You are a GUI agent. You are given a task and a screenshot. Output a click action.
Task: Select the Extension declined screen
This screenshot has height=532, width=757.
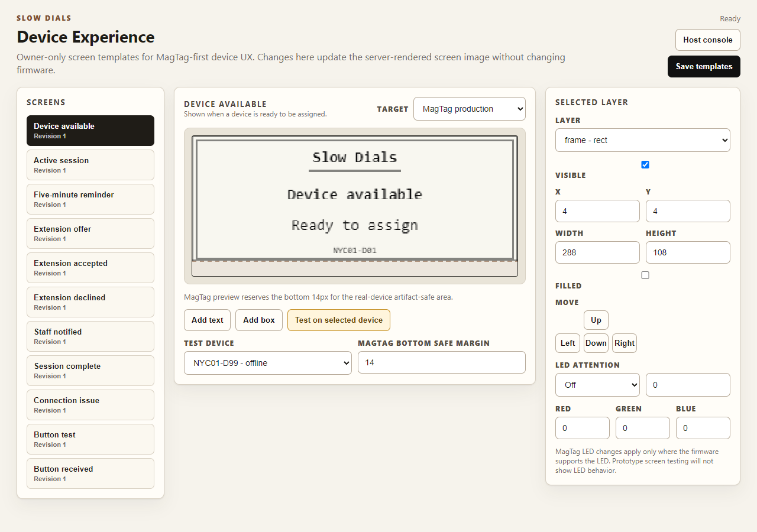[90, 302]
